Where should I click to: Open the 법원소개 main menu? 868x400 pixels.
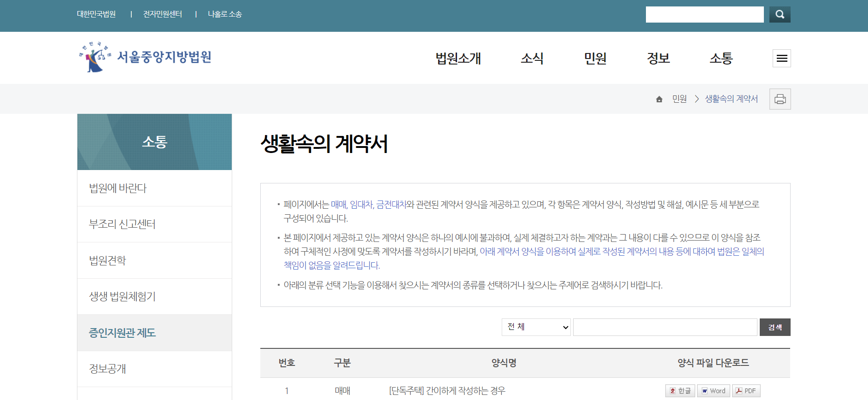point(458,59)
